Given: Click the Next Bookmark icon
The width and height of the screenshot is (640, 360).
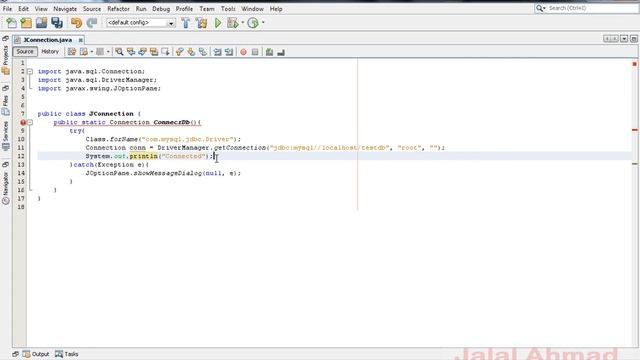Looking at the screenshot, I should click(191, 52).
